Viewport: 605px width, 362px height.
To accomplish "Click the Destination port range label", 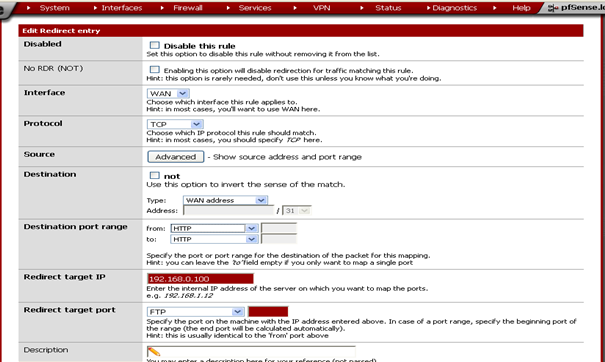I will coord(75,227).
